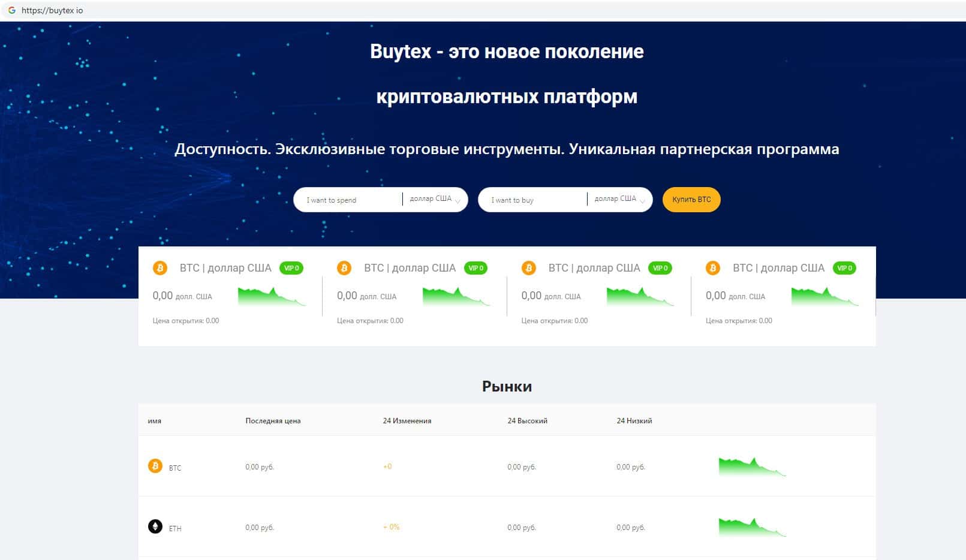Open the "BTC | доллар США" title of the first card
Screen dimensions: 966x560
(225, 268)
